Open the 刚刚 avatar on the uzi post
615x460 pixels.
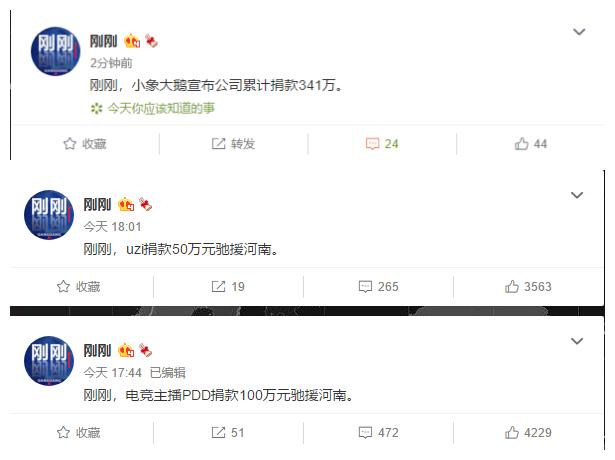click(49, 215)
